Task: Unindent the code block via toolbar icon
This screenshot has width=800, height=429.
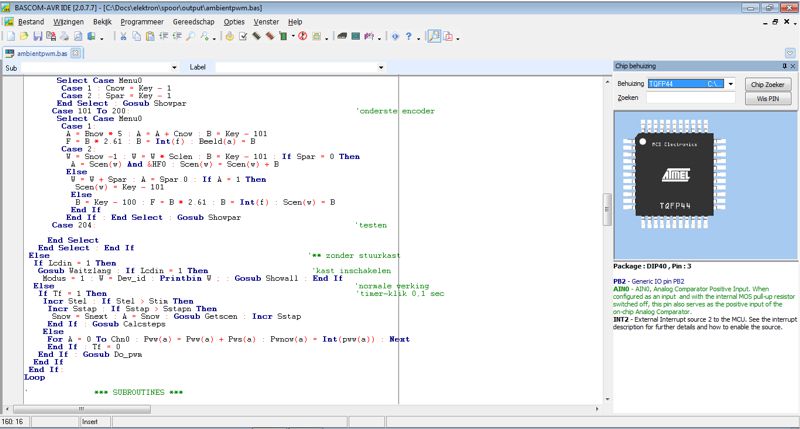Action: (x=177, y=36)
